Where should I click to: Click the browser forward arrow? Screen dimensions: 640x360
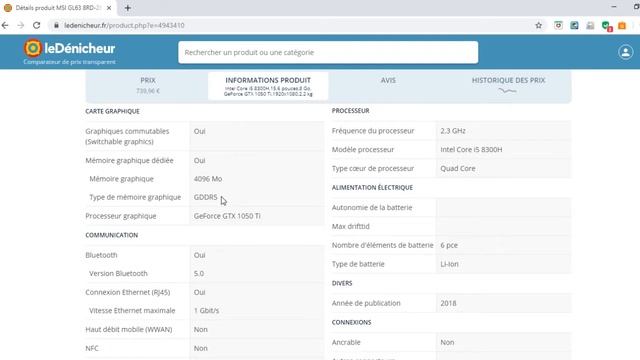pos(20,25)
